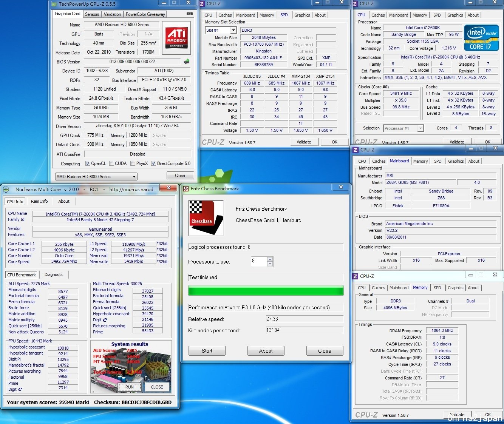This screenshot has height=424, width=504.
Task: Select Memory tab in CPU-Z SPD window
Action: 266,15
